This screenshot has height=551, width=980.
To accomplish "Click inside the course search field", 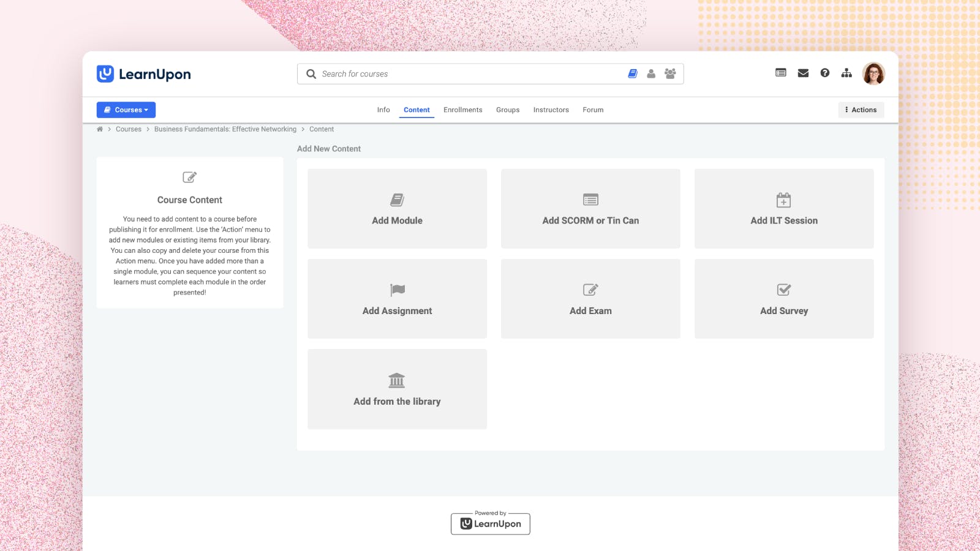I will coord(429,73).
